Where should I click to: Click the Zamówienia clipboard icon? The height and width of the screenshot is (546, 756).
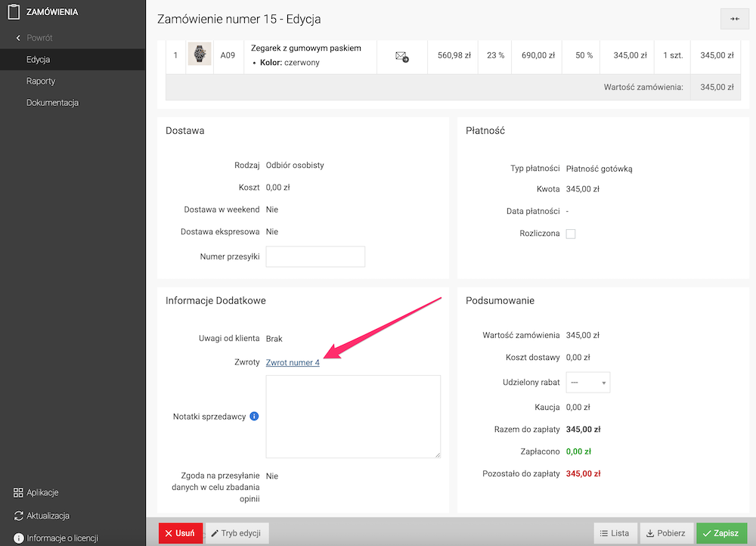14,11
